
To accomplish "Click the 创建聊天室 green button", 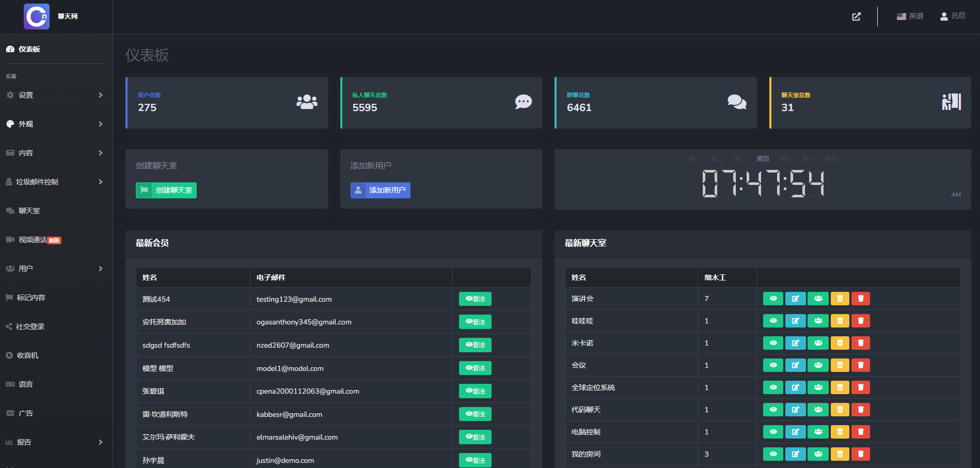I will pyautogui.click(x=166, y=190).
